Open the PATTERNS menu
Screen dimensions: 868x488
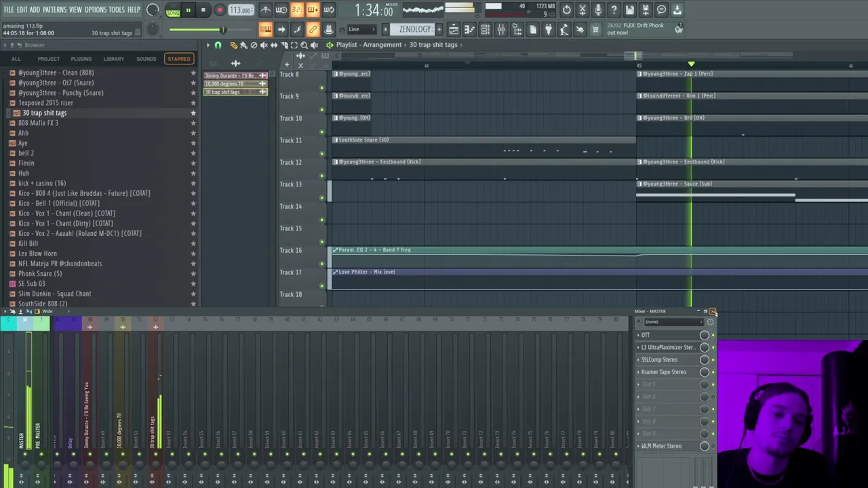click(x=54, y=9)
